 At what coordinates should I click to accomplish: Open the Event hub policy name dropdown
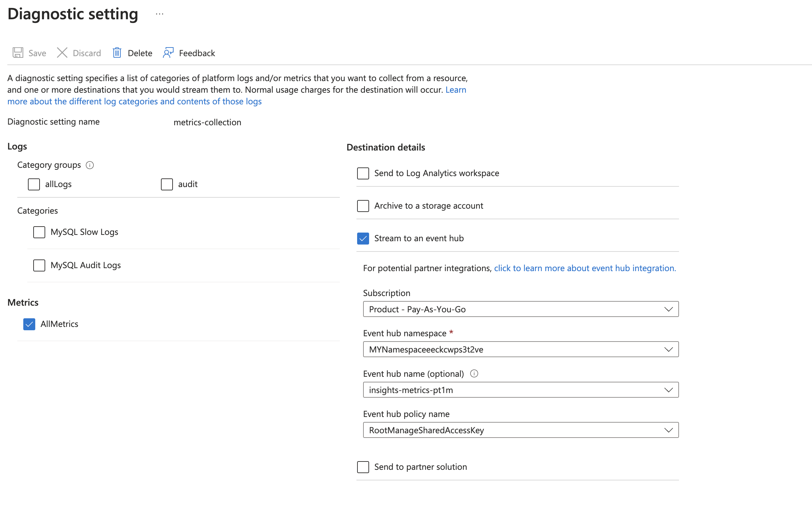click(521, 430)
